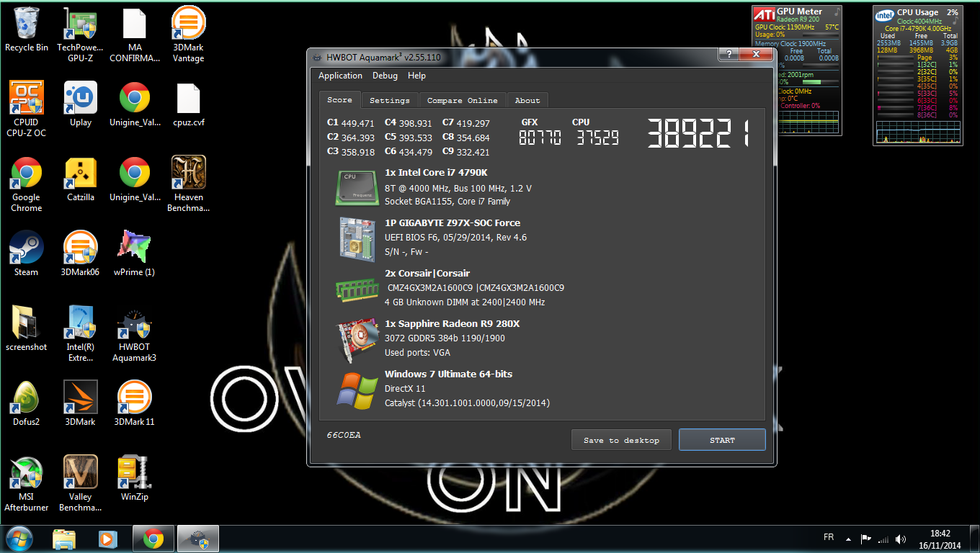Image resolution: width=980 pixels, height=553 pixels.
Task: Launch wPrime (1) desktop shortcut
Action: tap(135, 253)
